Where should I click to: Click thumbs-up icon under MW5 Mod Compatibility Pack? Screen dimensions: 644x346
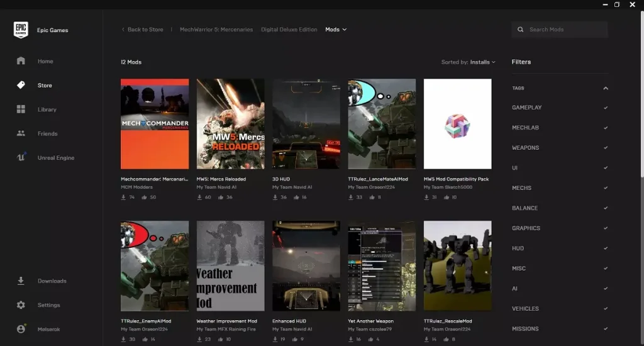click(x=446, y=198)
